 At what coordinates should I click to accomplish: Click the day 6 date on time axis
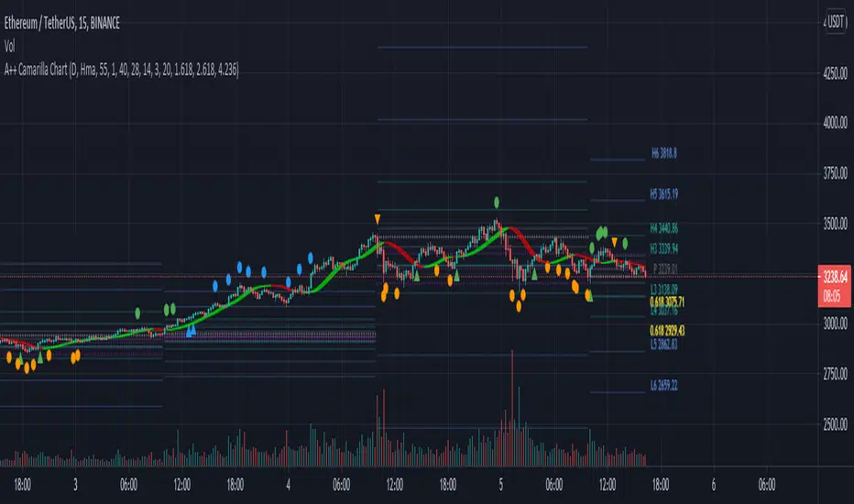click(x=714, y=485)
